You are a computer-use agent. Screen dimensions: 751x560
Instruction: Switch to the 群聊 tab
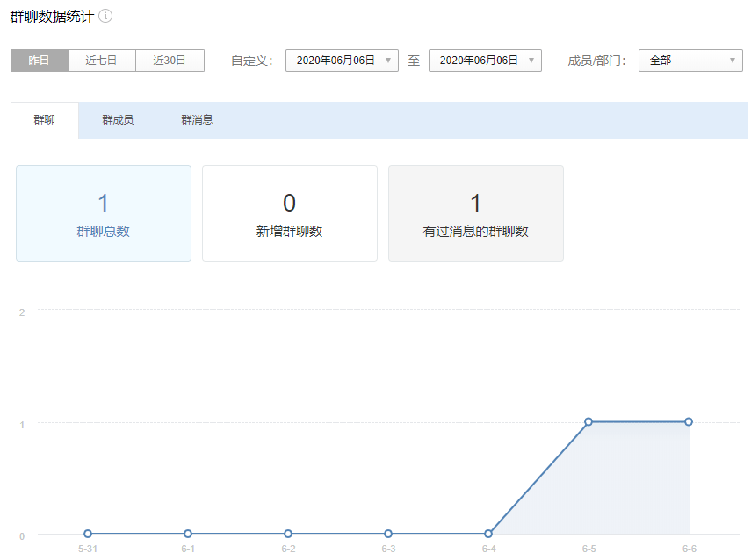44,120
